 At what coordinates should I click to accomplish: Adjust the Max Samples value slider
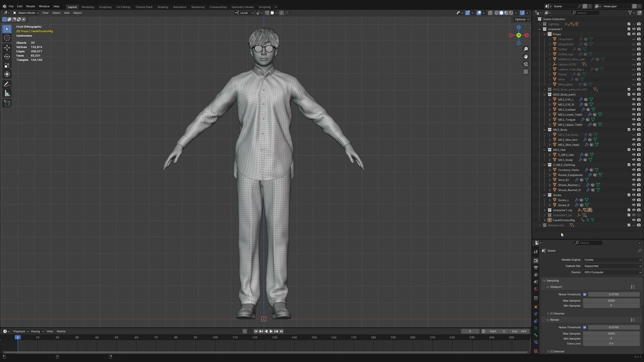pyautogui.click(x=611, y=300)
